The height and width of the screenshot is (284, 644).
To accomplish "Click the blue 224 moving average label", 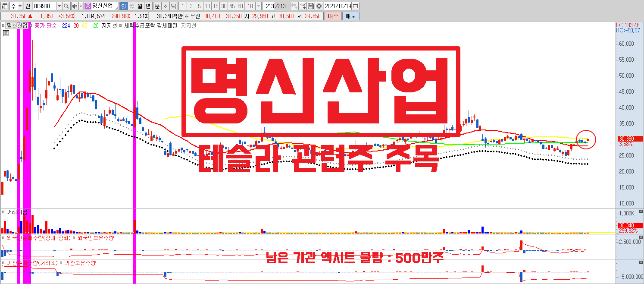I will (x=66, y=25).
